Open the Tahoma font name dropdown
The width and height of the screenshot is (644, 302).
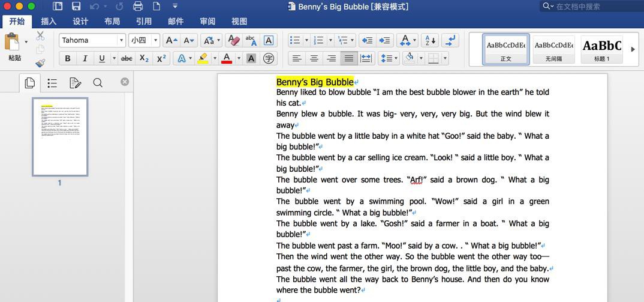click(121, 40)
